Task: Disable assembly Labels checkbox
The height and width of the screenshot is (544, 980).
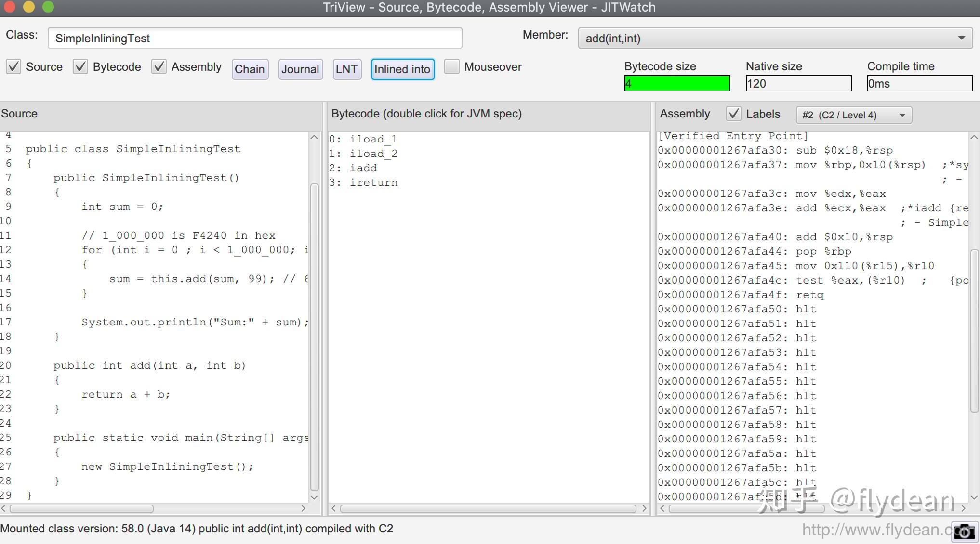Action: (733, 114)
